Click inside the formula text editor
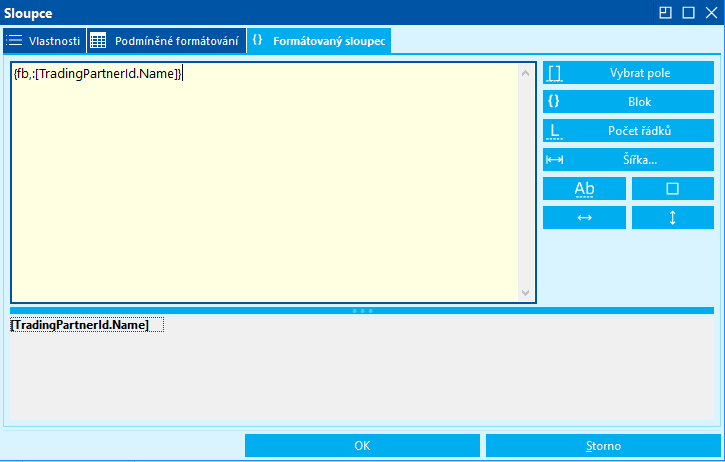 [x=264, y=183]
